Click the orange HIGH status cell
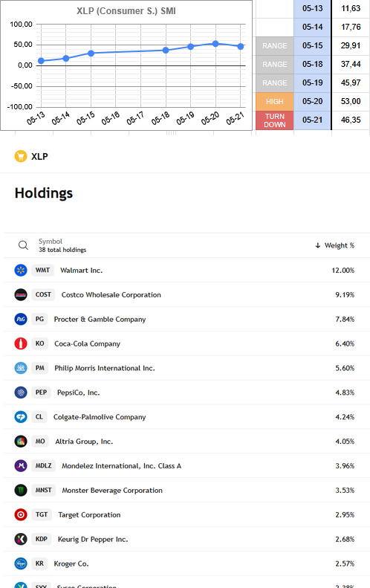The width and height of the screenshot is (370, 588). pos(275,102)
